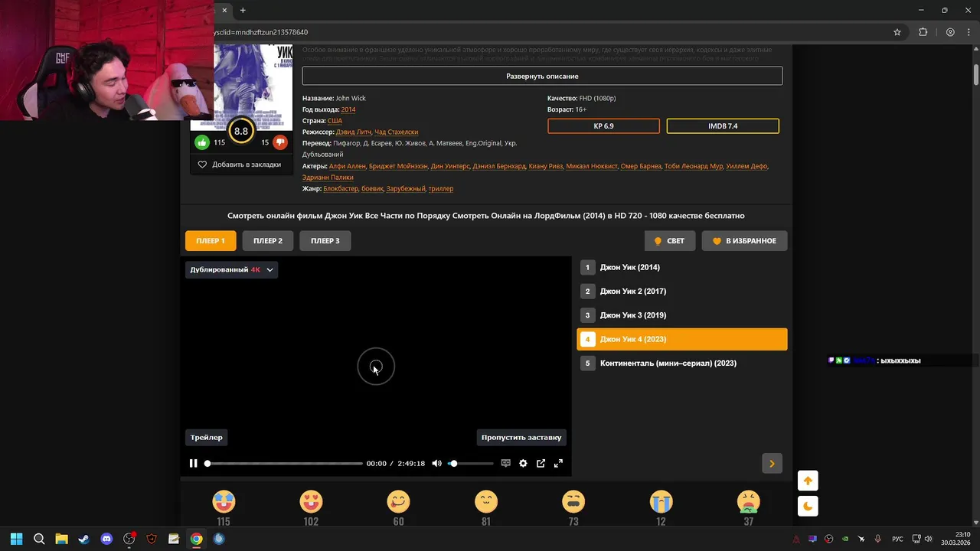Image resolution: width=980 pixels, height=551 pixels.
Task: Adjust the player volume slider
Action: click(x=472, y=463)
